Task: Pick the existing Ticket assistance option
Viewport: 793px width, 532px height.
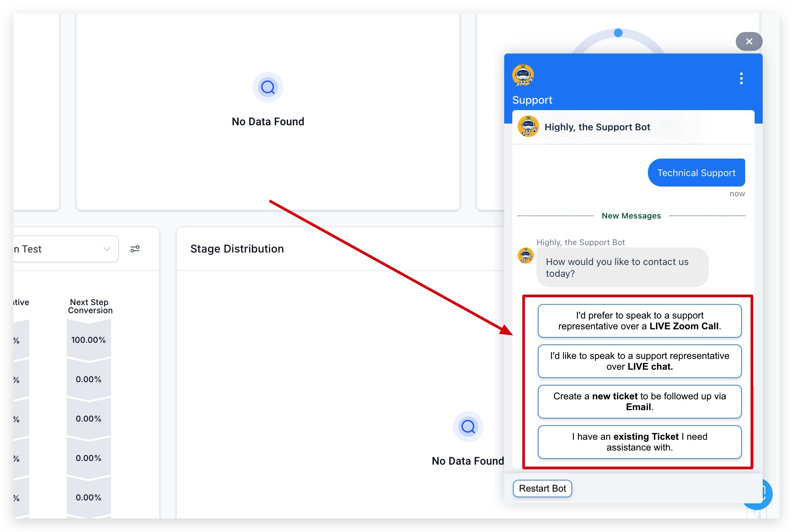Action: tap(639, 442)
